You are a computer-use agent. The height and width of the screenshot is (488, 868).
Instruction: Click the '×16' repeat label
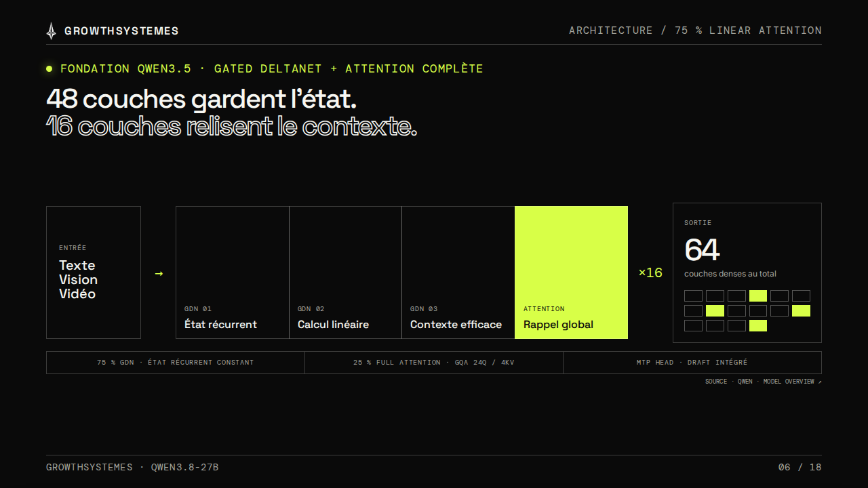pos(650,272)
